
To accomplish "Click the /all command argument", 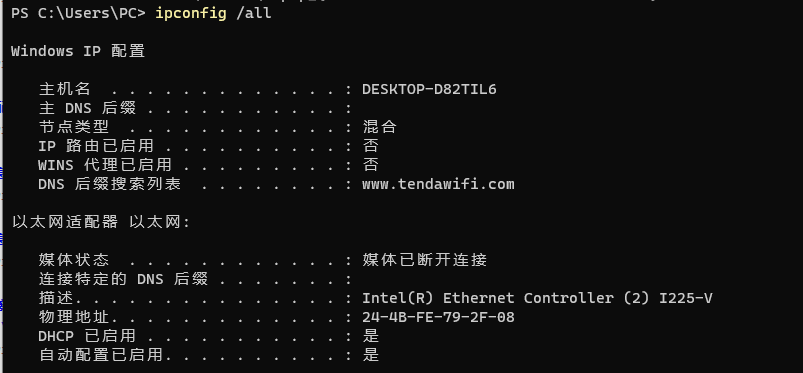I will click(x=253, y=13).
